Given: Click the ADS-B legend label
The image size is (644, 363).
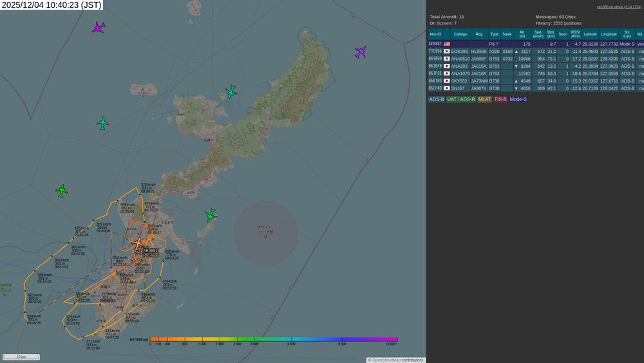Looking at the screenshot, I should click(x=437, y=99).
